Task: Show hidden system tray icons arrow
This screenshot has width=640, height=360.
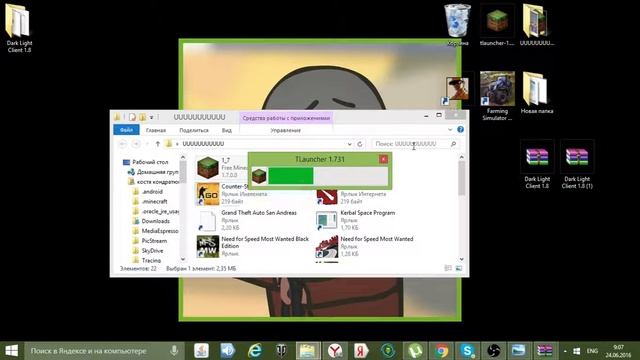Action: point(565,351)
